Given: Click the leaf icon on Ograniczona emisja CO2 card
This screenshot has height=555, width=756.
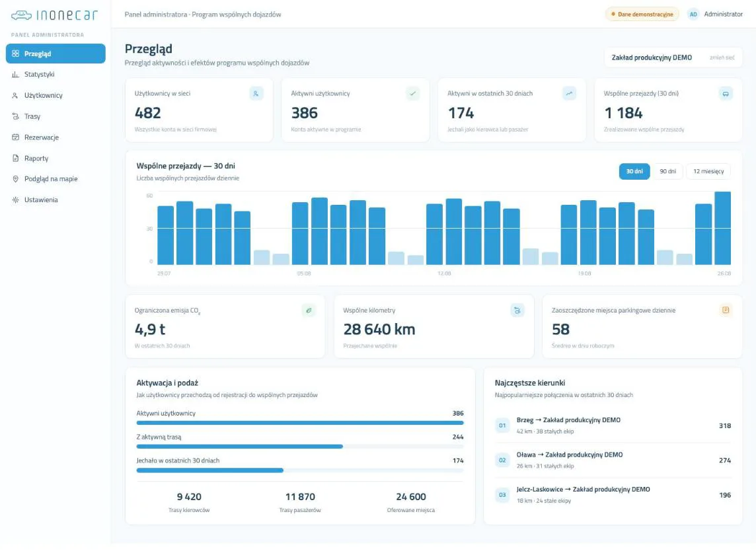Looking at the screenshot, I should point(309,311).
